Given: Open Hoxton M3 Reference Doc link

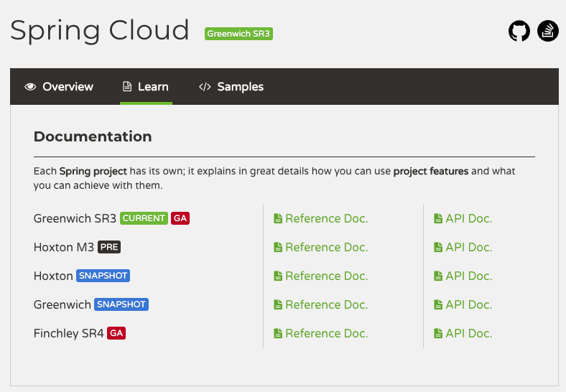Looking at the screenshot, I should (x=326, y=248).
